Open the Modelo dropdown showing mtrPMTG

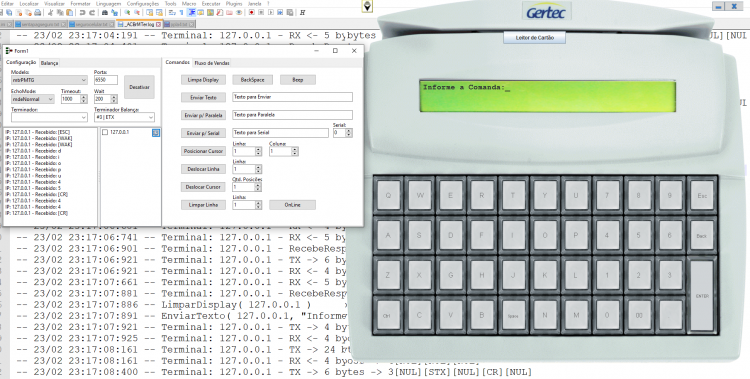[x=49, y=80]
